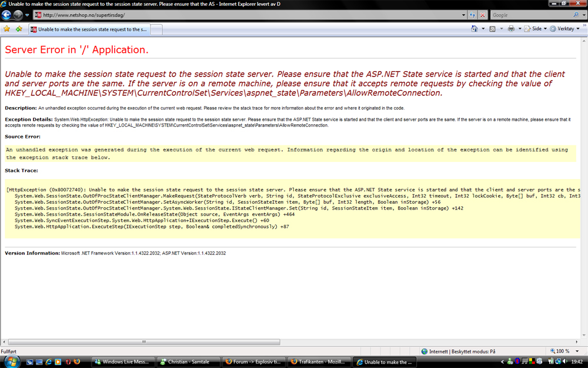The height and width of the screenshot is (368, 588).
Task: Click the vertical scrollbar down arrow
Action: pos(584,335)
